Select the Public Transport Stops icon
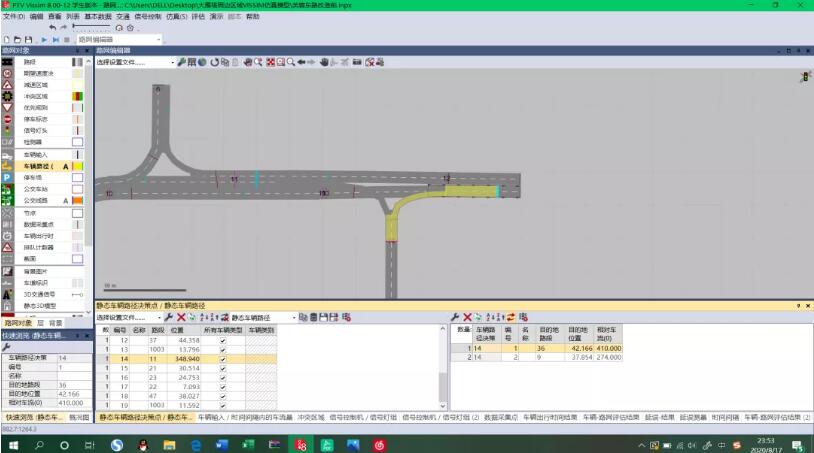The image size is (814, 453). click(7, 189)
